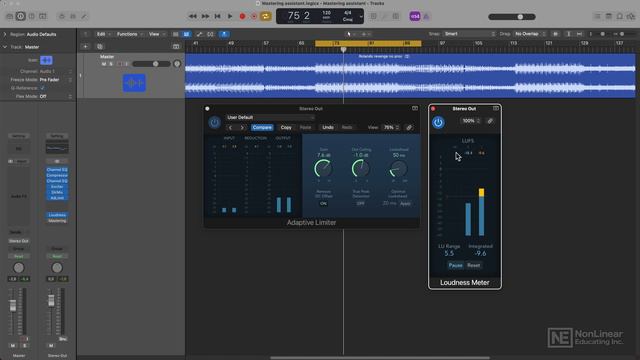Toggle the yellow Cycle button
Viewport: 640px width, 360px height.
pyautogui.click(x=266, y=16)
